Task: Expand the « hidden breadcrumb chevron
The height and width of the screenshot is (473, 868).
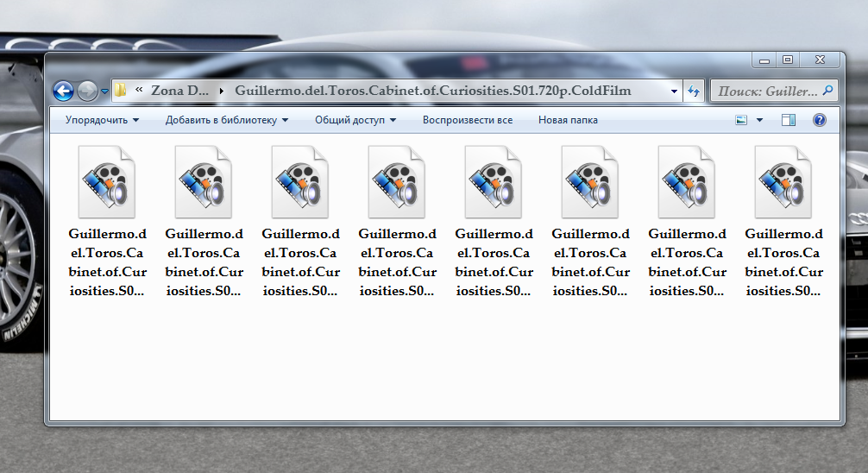Action: click(139, 90)
